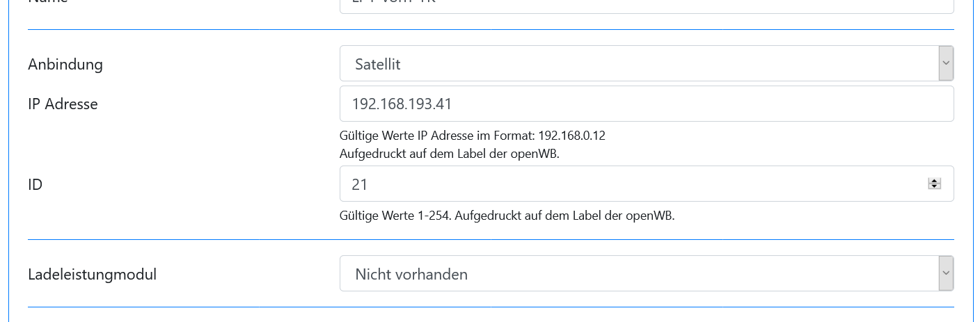Click the Anbindung label
This screenshot has width=980, height=322.
pyautogui.click(x=65, y=65)
